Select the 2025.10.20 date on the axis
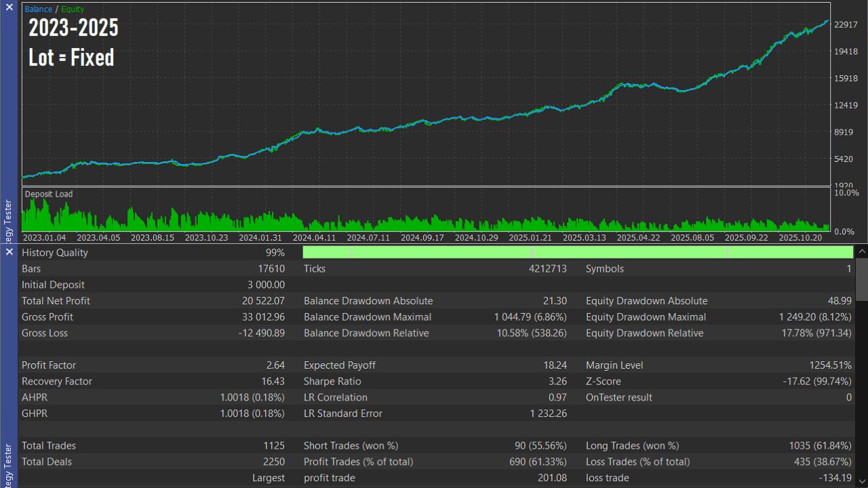 (800, 238)
